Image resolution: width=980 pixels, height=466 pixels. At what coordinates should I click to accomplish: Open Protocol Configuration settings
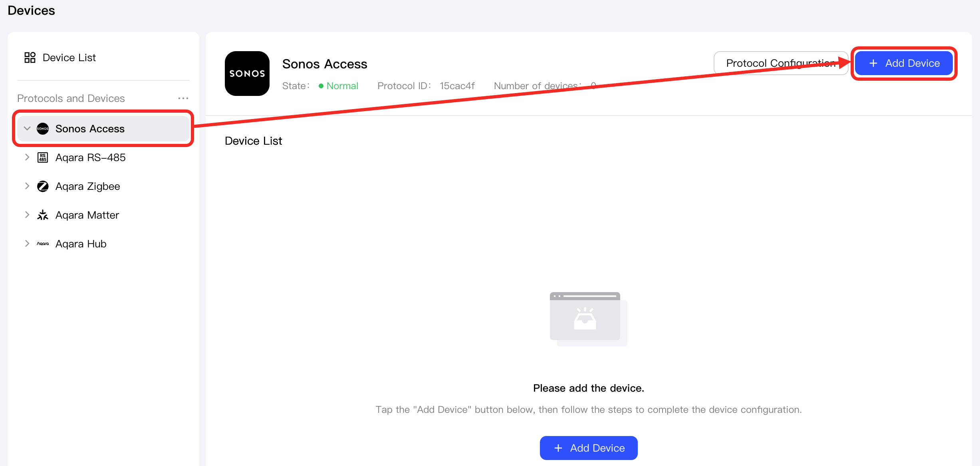(781, 63)
